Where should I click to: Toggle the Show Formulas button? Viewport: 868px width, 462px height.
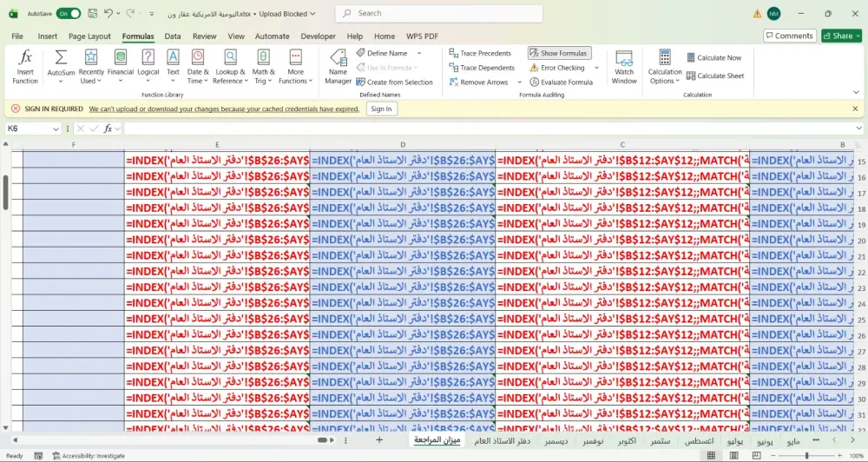tap(559, 53)
